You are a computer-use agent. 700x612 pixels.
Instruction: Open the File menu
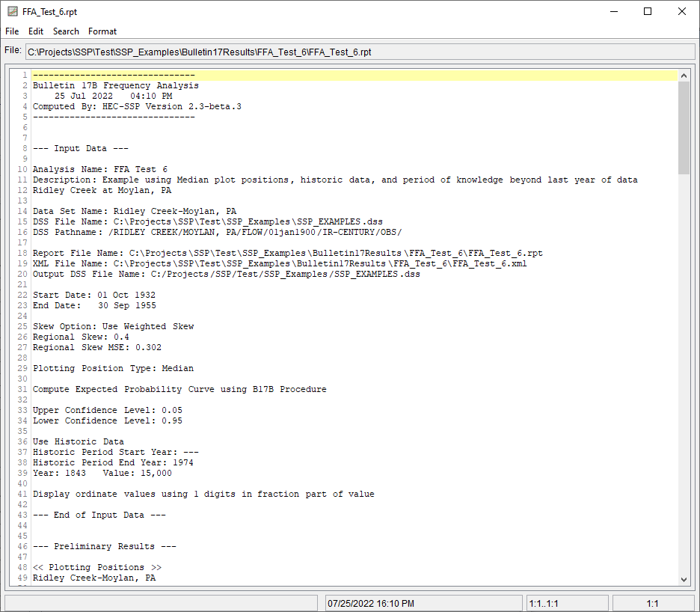(12, 31)
